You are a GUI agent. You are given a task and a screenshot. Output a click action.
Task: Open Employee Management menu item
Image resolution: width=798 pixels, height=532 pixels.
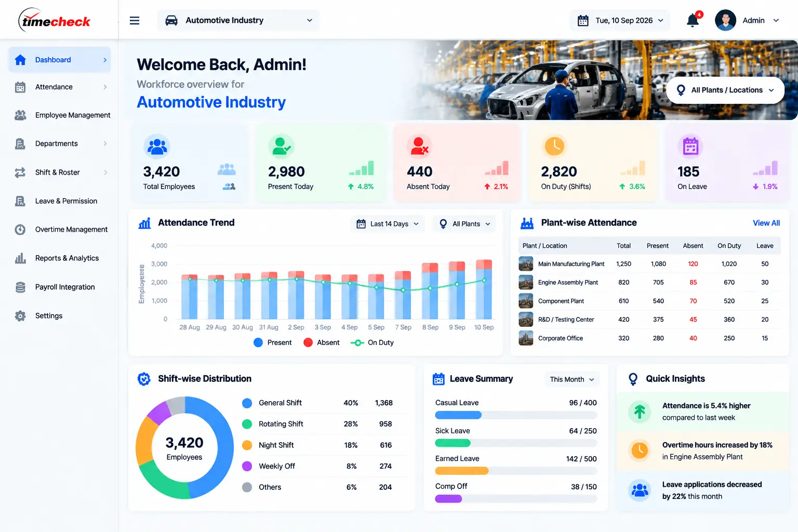tap(62, 115)
